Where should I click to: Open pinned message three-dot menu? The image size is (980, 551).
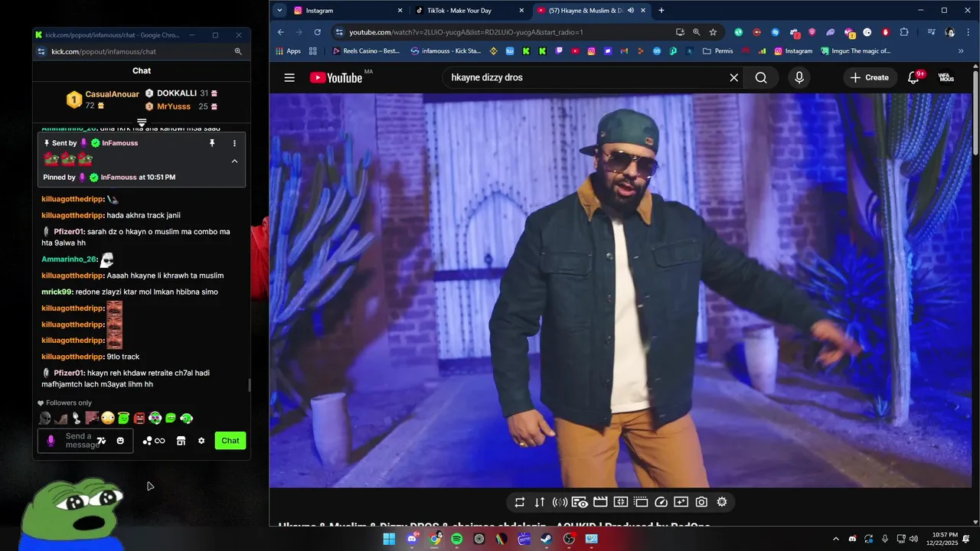pyautogui.click(x=234, y=143)
